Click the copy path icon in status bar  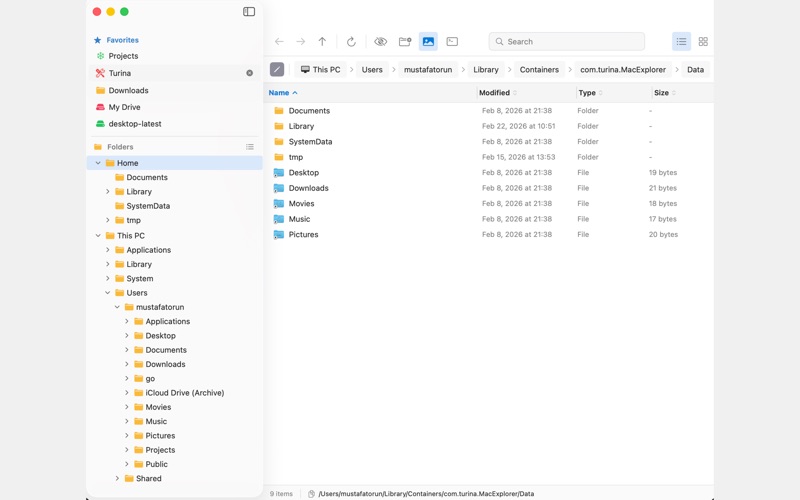[311, 494]
